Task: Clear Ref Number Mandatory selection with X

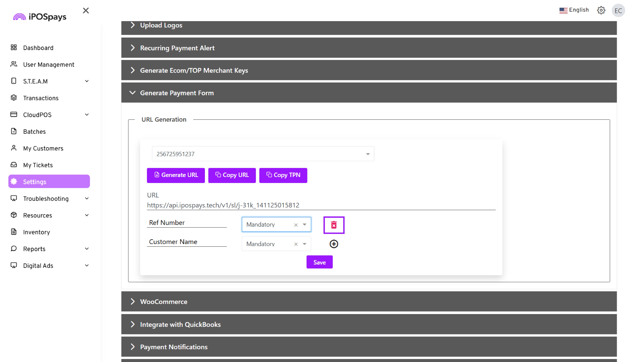Action: point(296,225)
